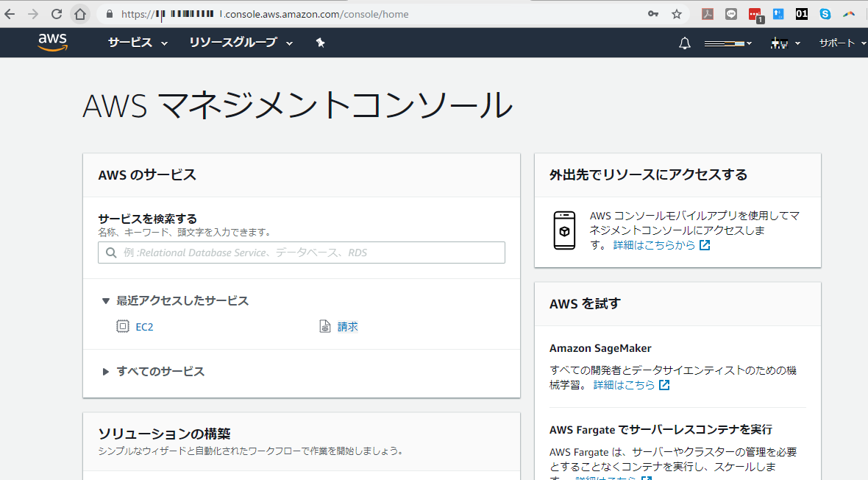
Task: Open the EC2 service link
Action: 144,327
